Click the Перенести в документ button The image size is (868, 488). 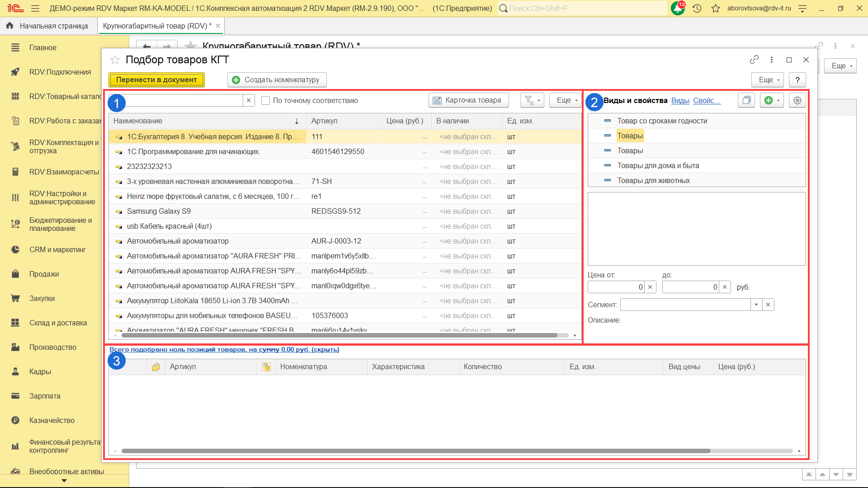(x=156, y=80)
